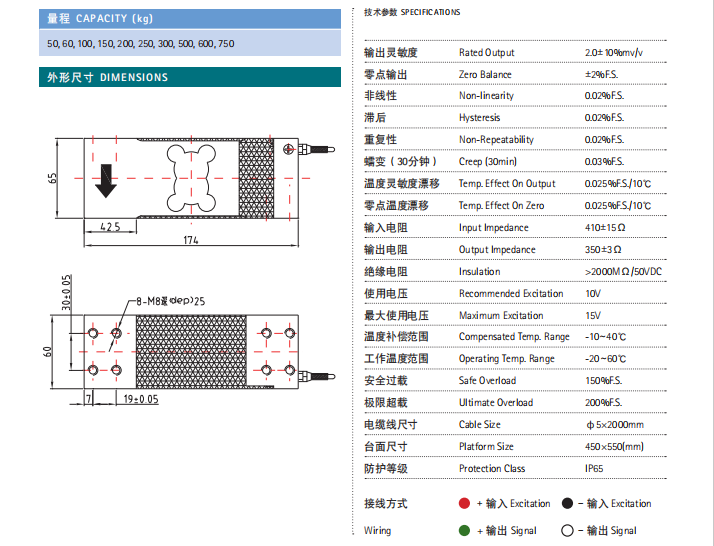Click the hatched area in the bottom diagram
The image size is (714, 546).
(190, 350)
